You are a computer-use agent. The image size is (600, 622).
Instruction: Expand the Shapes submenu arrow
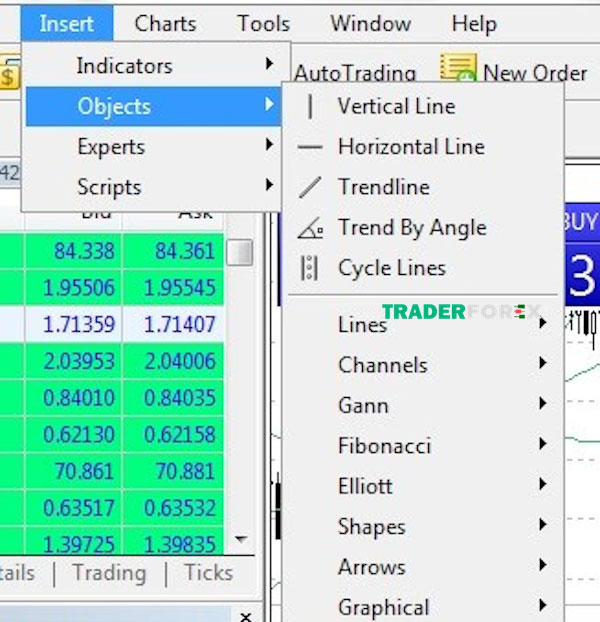543,524
